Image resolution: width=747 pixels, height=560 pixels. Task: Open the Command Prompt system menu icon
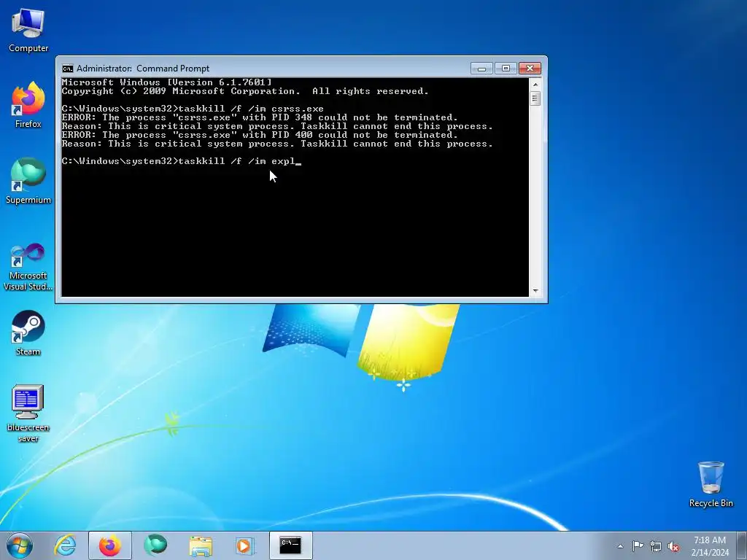[x=68, y=69]
